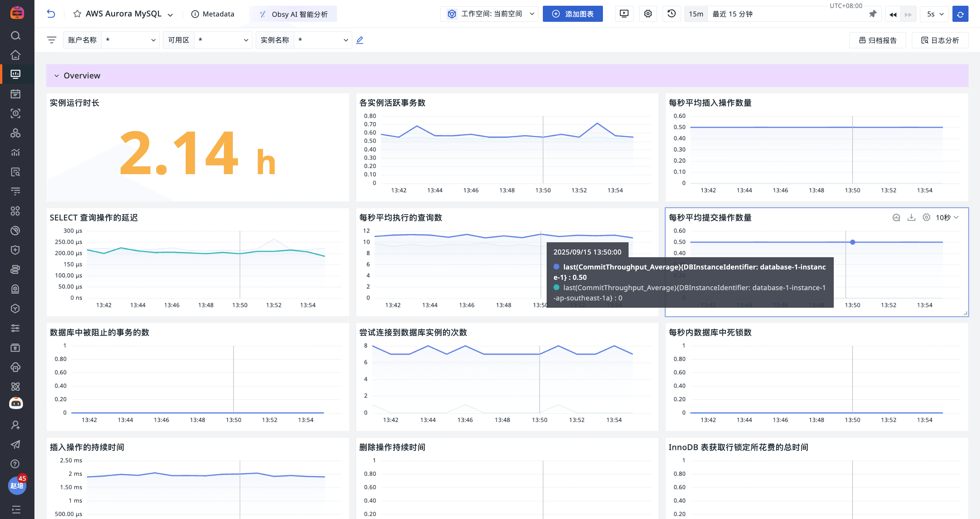Collapse the Overview section
980x519 pixels.
click(57, 76)
